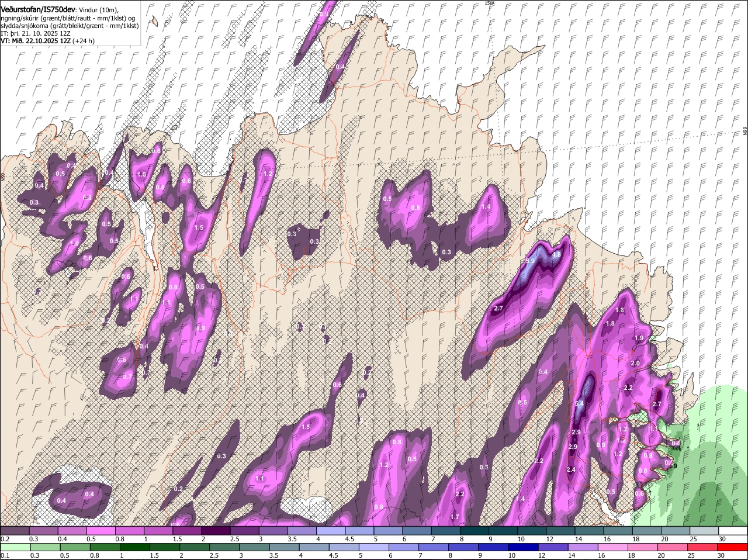Click upper legend swatch between 0.2 and 0.3

[15, 531]
